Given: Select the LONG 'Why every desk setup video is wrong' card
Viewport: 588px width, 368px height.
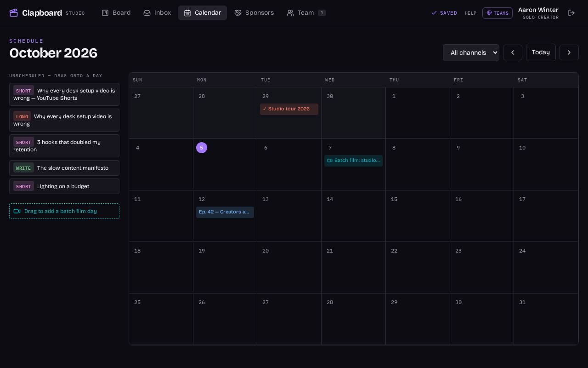Looking at the screenshot, I should [64, 120].
